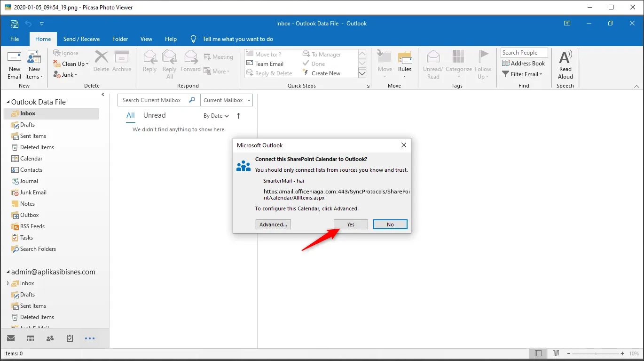Open the Sent Items folder in Outlook Data File
The height and width of the screenshot is (361, 644).
(33, 136)
